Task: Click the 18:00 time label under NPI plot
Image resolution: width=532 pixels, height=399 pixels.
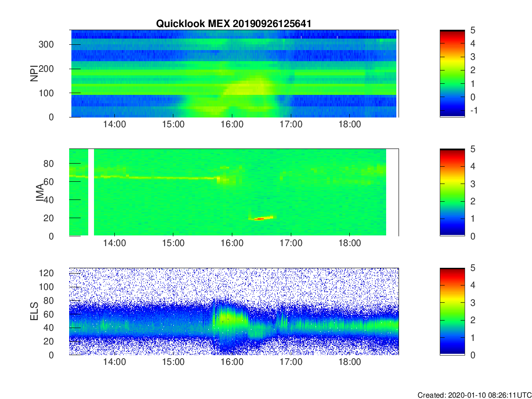Action: (x=349, y=125)
